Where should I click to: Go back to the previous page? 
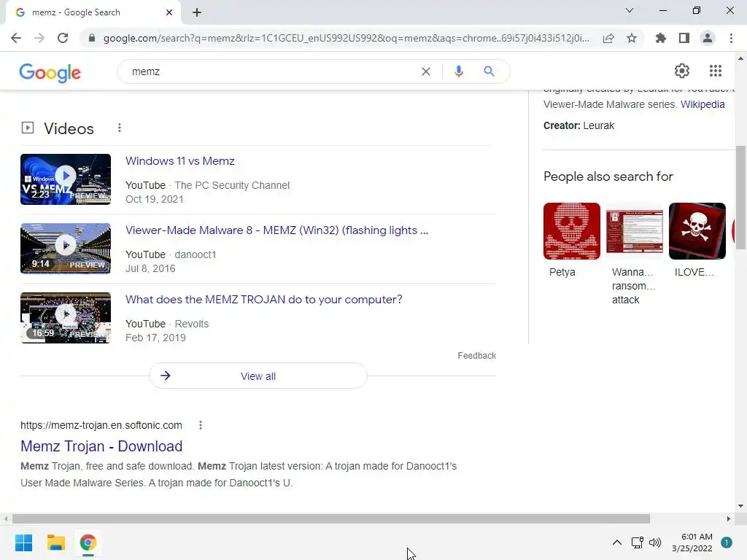tap(16, 38)
